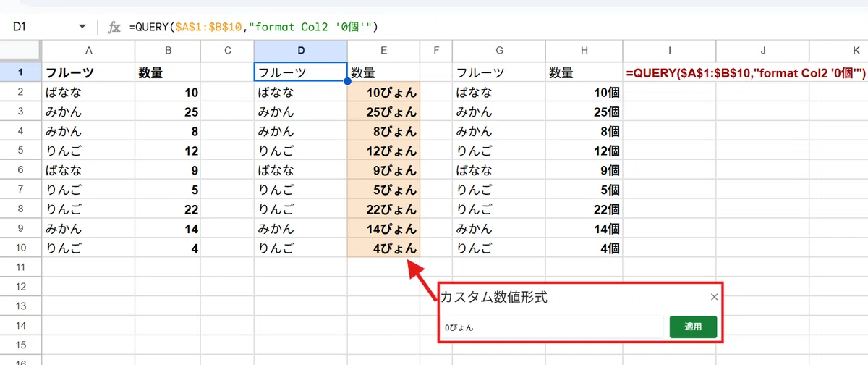Click cell A5 りんご
The height and width of the screenshot is (365, 868).
click(88, 151)
